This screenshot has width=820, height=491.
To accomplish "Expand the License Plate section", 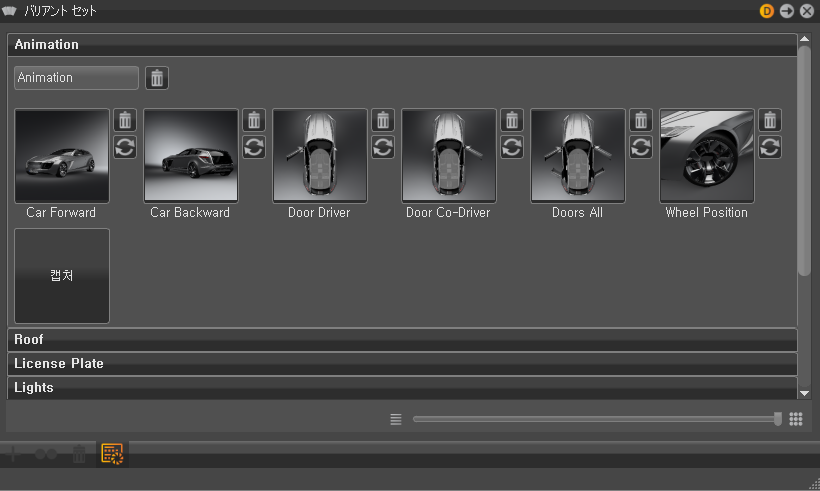I will point(402,364).
